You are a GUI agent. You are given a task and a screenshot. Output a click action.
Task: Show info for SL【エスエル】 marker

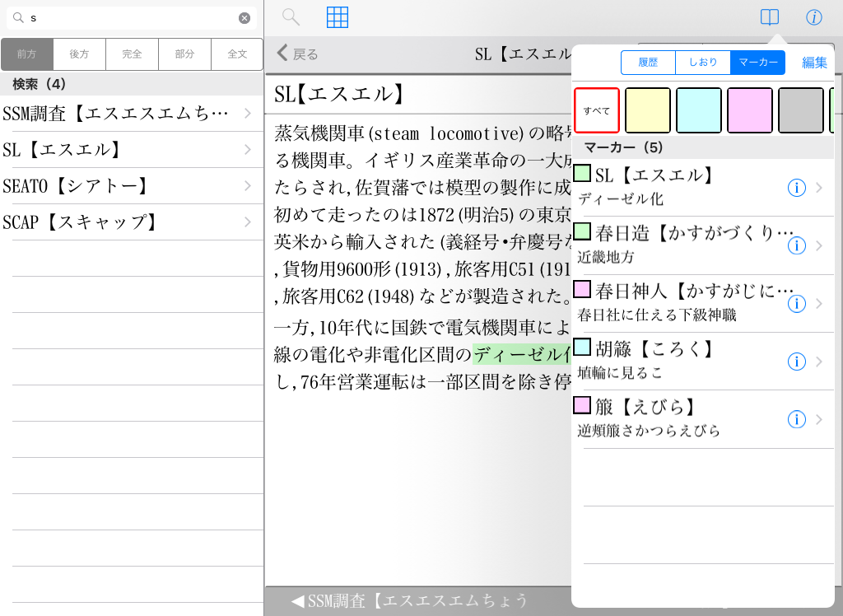click(x=796, y=188)
